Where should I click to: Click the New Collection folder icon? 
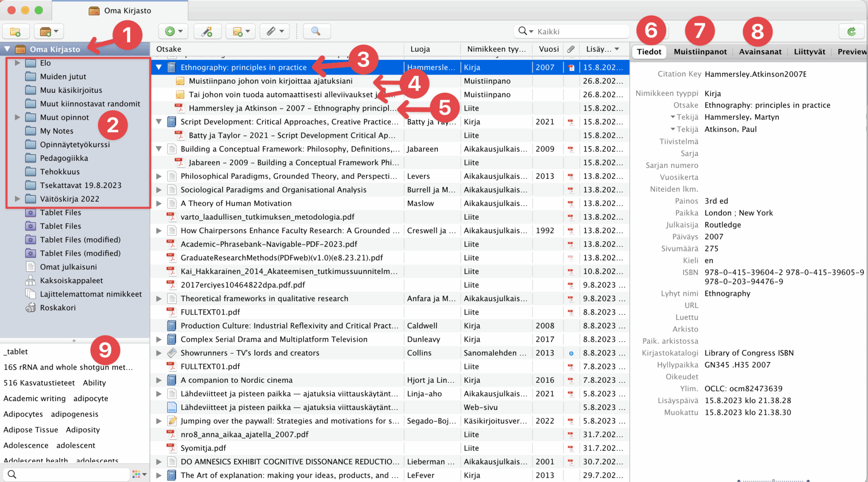coord(15,31)
